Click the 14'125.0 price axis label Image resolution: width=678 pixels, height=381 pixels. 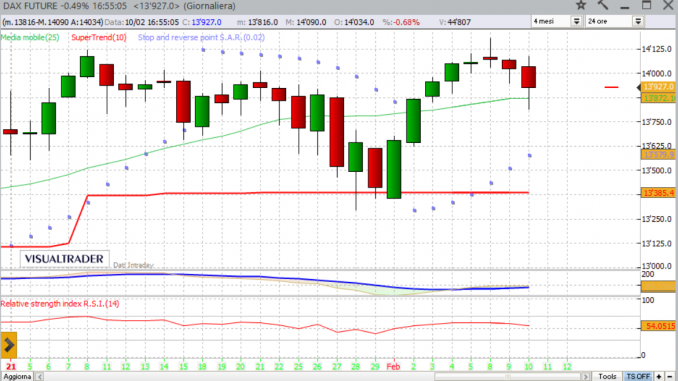[x=656, y=49]
